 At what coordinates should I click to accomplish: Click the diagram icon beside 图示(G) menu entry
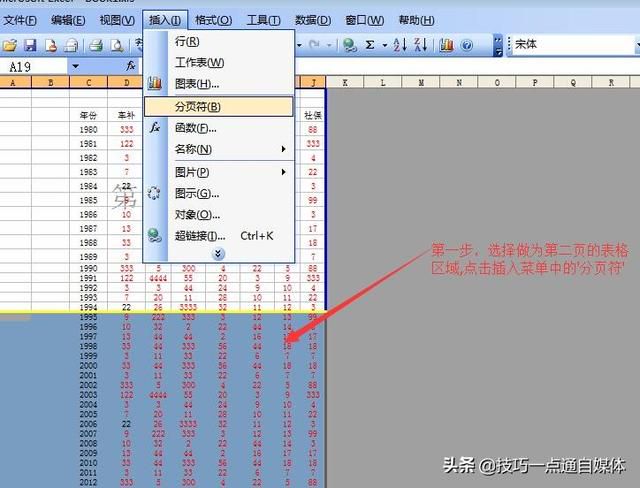point(154,193)
